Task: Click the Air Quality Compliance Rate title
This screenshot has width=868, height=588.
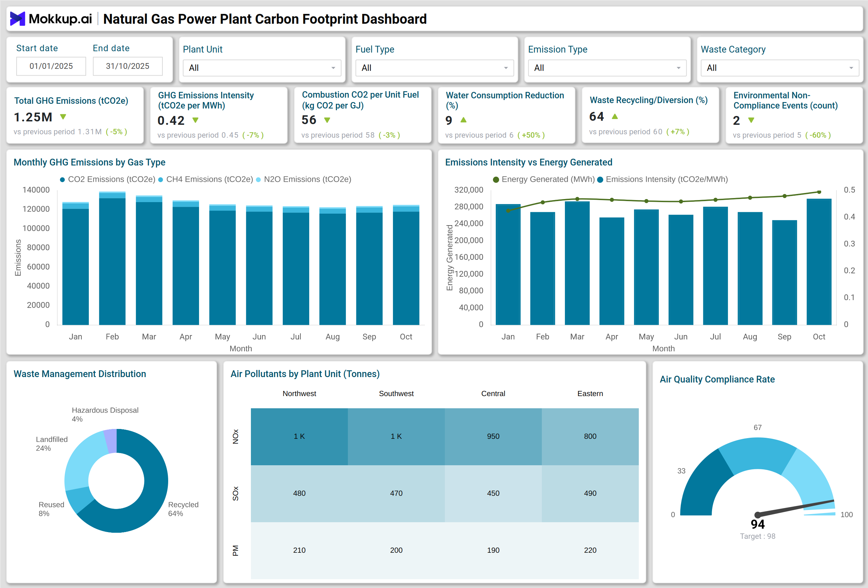Action: [717, 379]
